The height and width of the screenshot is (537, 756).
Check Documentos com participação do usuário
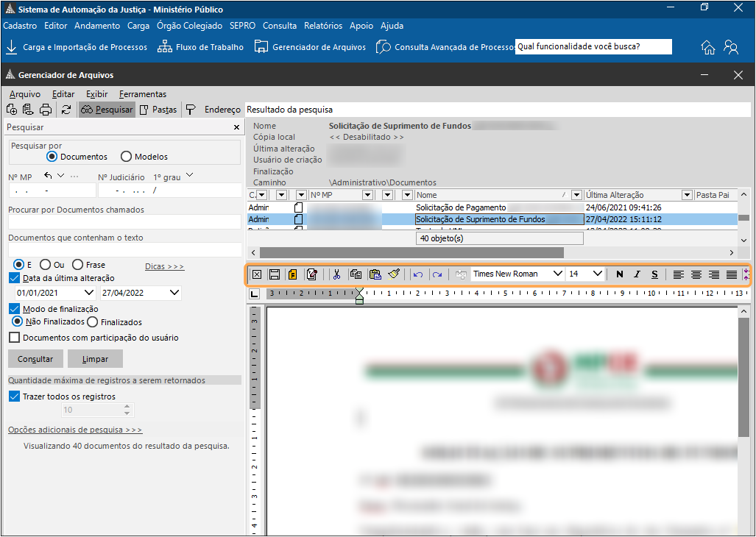tap(15, 338)
